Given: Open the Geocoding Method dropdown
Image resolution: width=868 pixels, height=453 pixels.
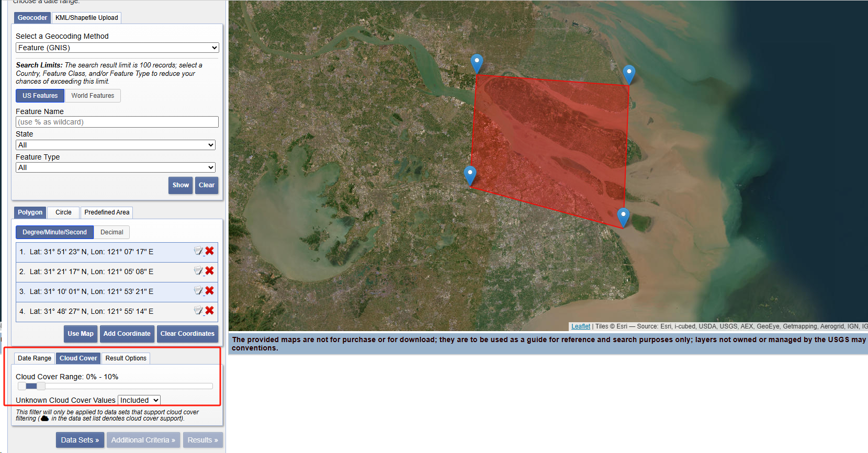Looking at the screenshot, I should pos(117,48).
